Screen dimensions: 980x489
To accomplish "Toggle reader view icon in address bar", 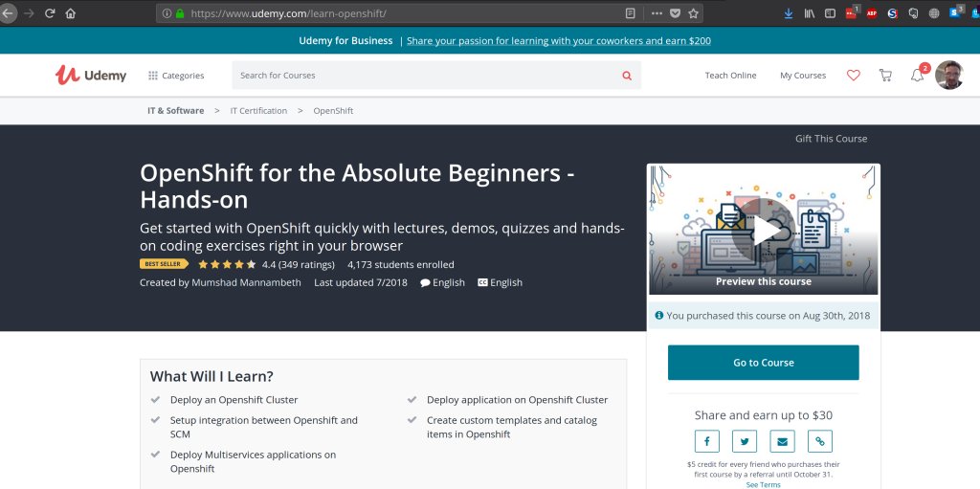I will tap(631, 13).
